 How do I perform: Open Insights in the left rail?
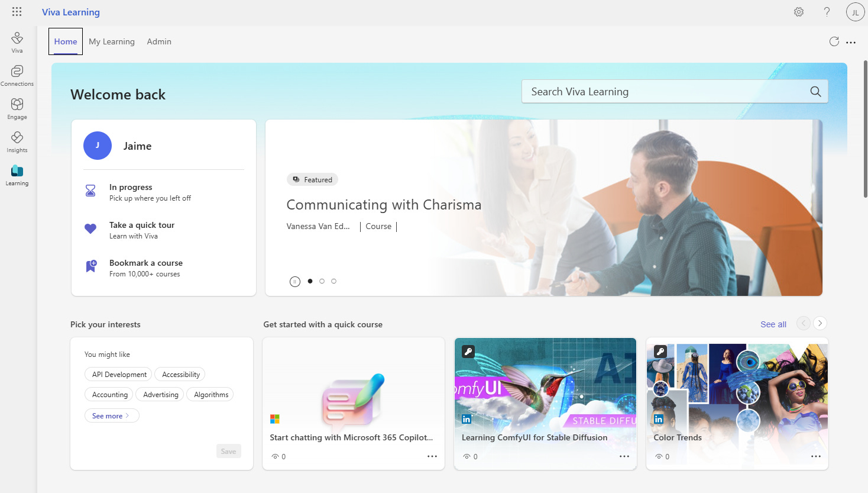[17, 142]
